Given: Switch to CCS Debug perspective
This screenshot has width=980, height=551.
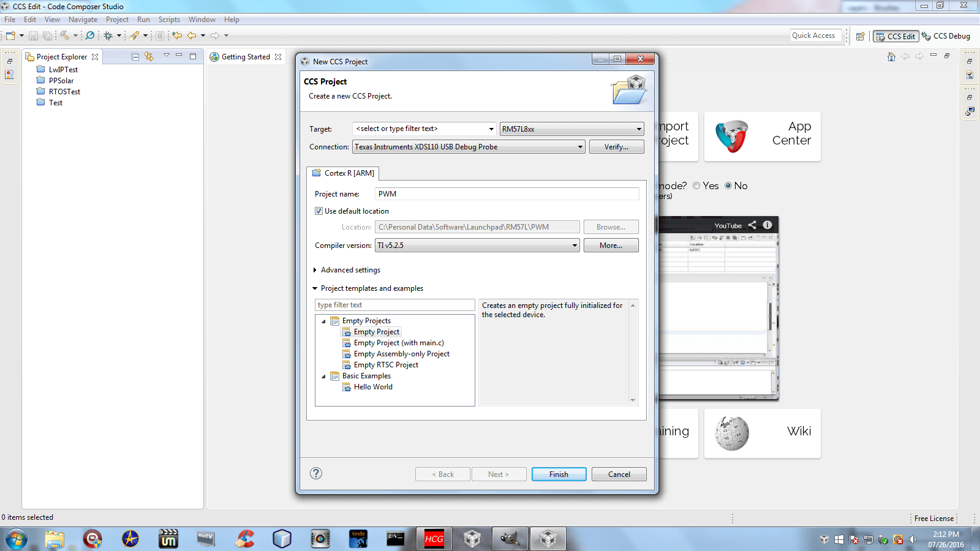Looking at the screenshot, I should pos(946,36).
